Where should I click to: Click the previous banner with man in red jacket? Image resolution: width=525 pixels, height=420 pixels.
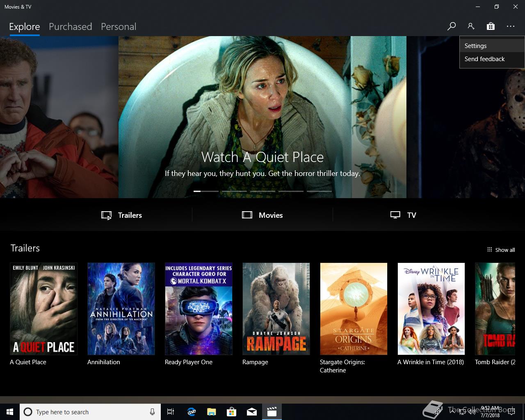pos(59,117)
